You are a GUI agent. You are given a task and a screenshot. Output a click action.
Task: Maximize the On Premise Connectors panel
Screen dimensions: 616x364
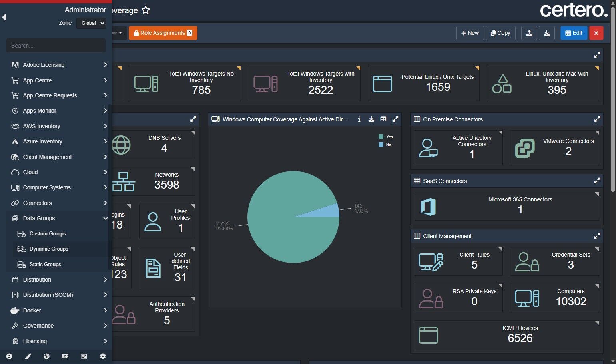coord(597,119)
